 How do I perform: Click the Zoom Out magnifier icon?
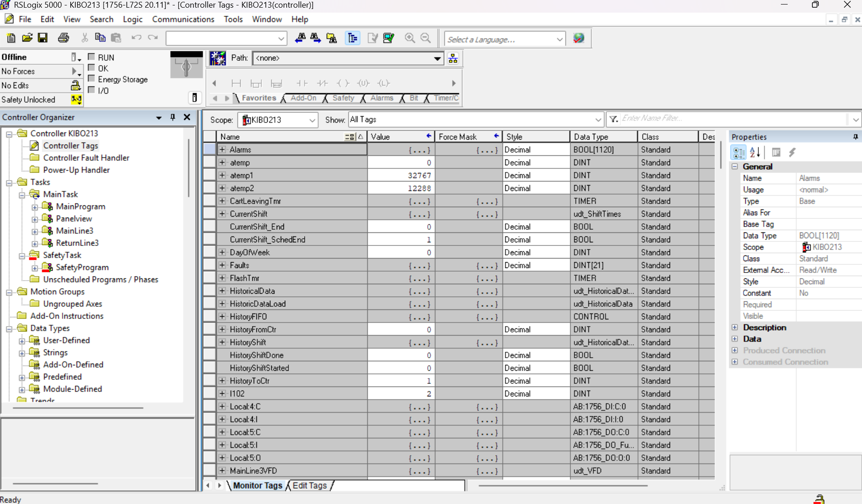click(x=425, y=38)
